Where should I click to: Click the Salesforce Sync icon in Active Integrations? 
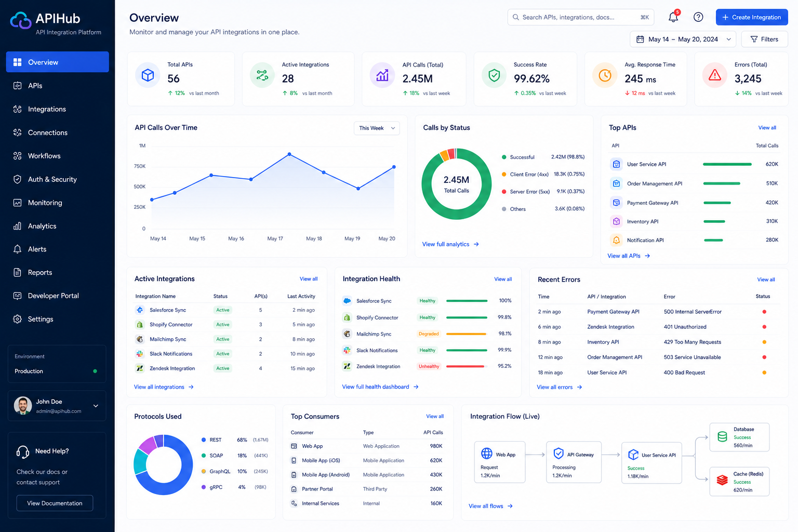(x=140, y=310)
